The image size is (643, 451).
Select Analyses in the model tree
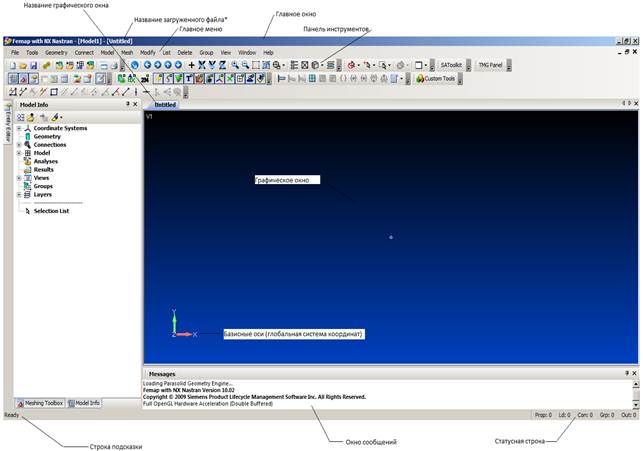pyautogui.click(x=46, y=161)
